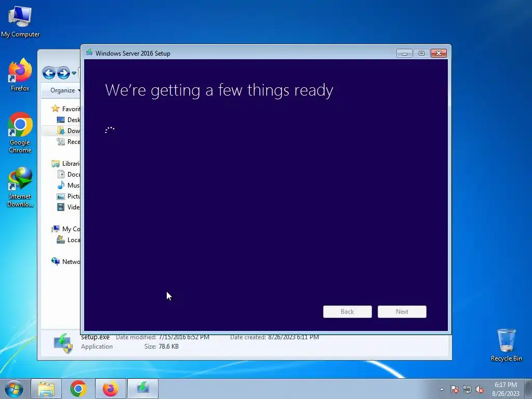The image size is (532, 399).
Task: Minimize the Windows Server 2016 Setup window
Action: [x=404, y=54]
